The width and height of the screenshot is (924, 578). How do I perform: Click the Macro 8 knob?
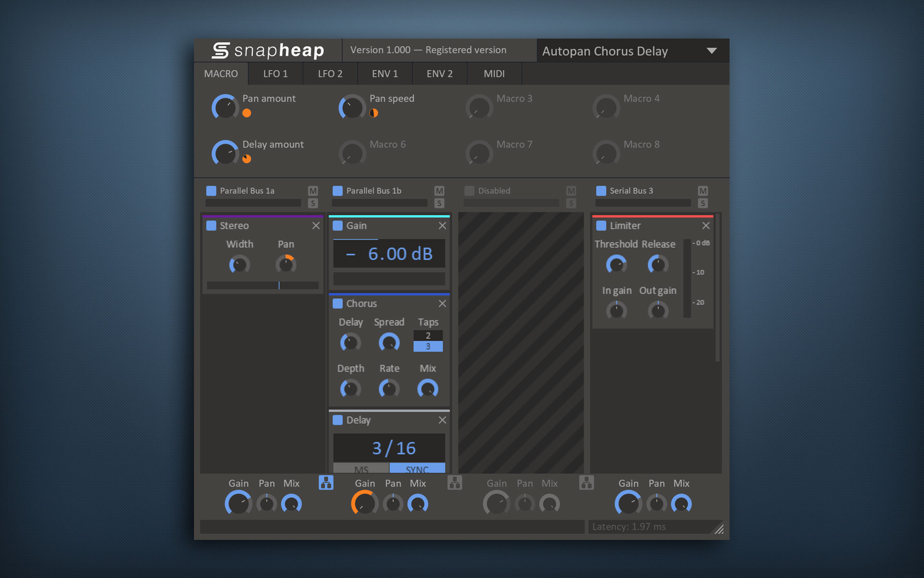point(606,153)
